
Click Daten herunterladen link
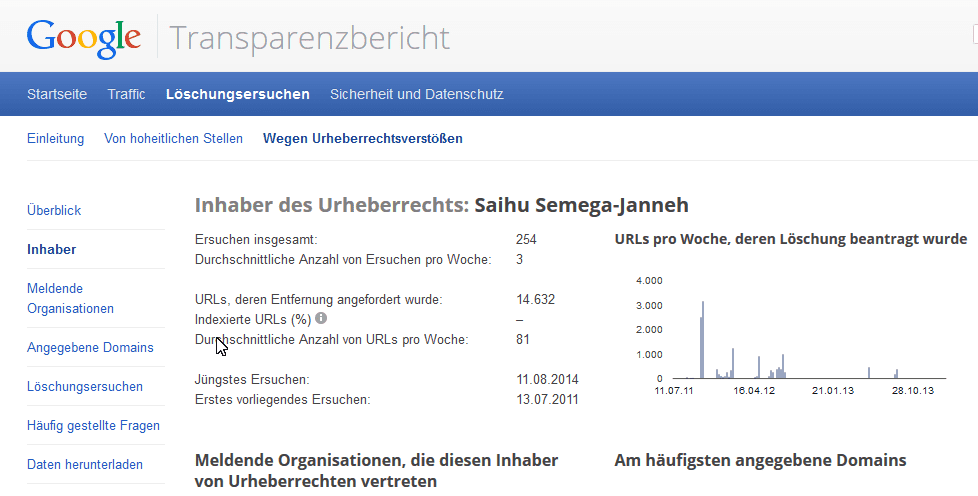pos(85,465)
